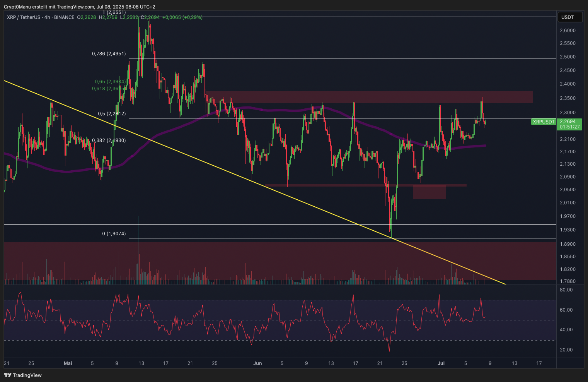The image size is (588, 382).
Task: Select the Jul label on time axis
Action: coord(441,363)
